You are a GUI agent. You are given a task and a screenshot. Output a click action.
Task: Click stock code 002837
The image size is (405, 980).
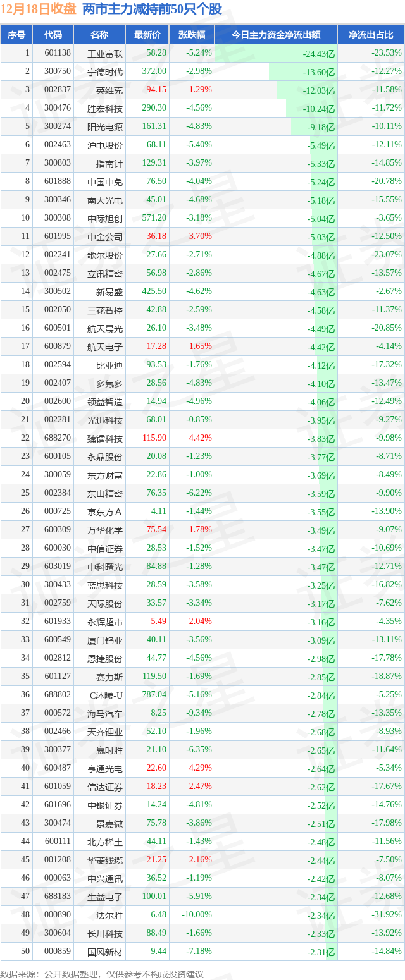click(x=58, y=90)
